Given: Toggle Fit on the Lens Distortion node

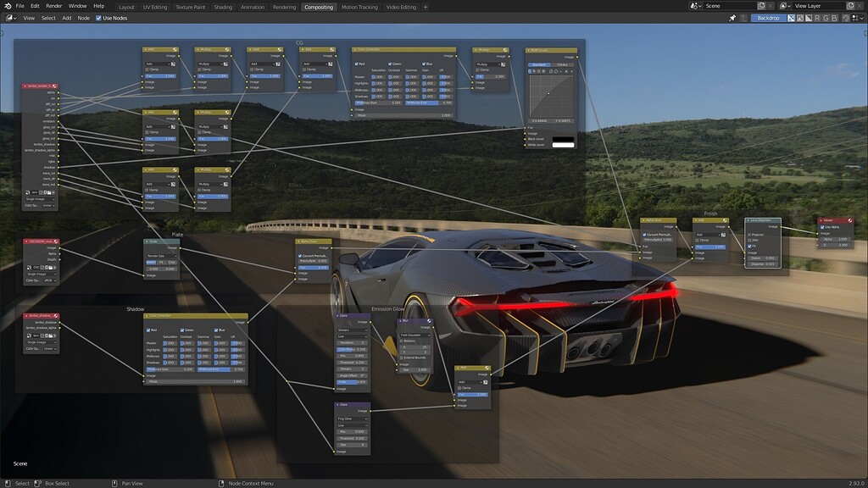Looking at the screenshot, I should point(749,247).
